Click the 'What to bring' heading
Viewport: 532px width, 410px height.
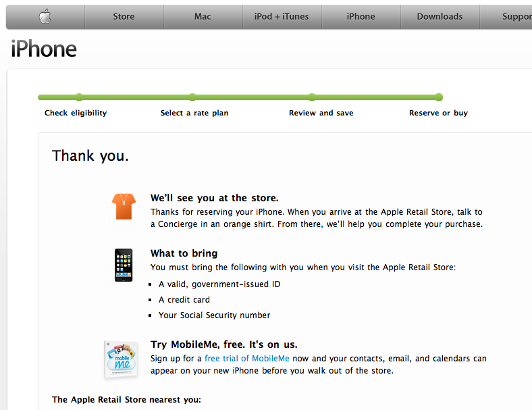pos(184,253)
